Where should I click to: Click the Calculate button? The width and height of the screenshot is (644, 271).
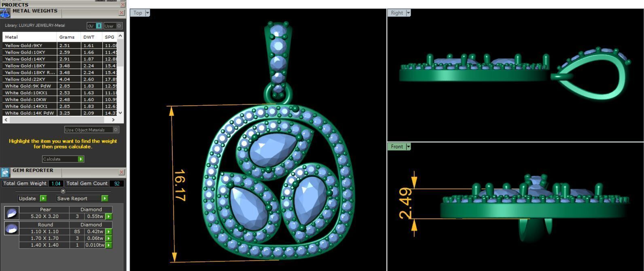pos(63,159)
